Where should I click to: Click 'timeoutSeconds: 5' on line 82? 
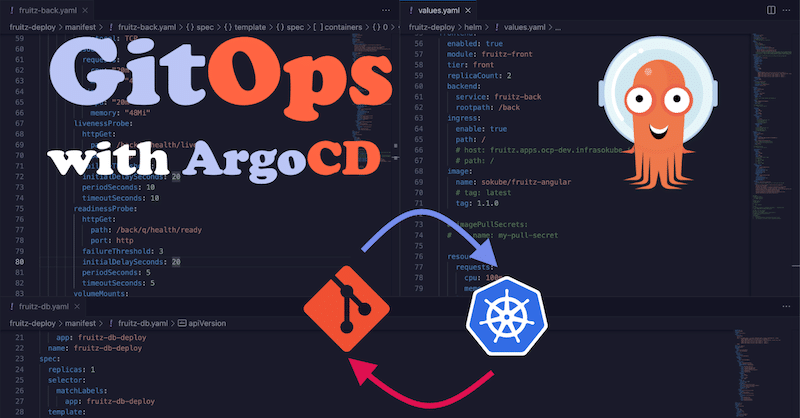pyautogui.click(x=118, y=283)
